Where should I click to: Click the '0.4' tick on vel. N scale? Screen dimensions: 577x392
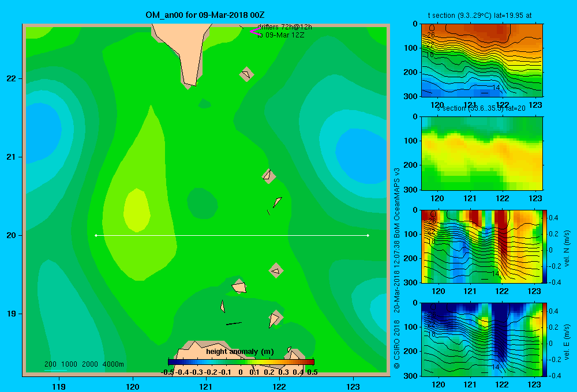[553, 218]
